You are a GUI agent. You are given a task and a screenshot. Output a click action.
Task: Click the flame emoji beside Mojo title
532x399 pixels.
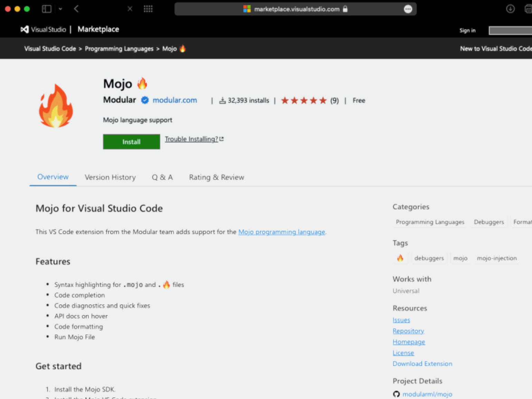[x=142, y=83]
